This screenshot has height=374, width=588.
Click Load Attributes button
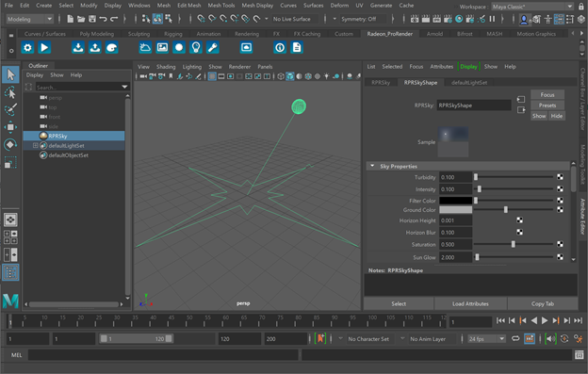pos(470,303)
